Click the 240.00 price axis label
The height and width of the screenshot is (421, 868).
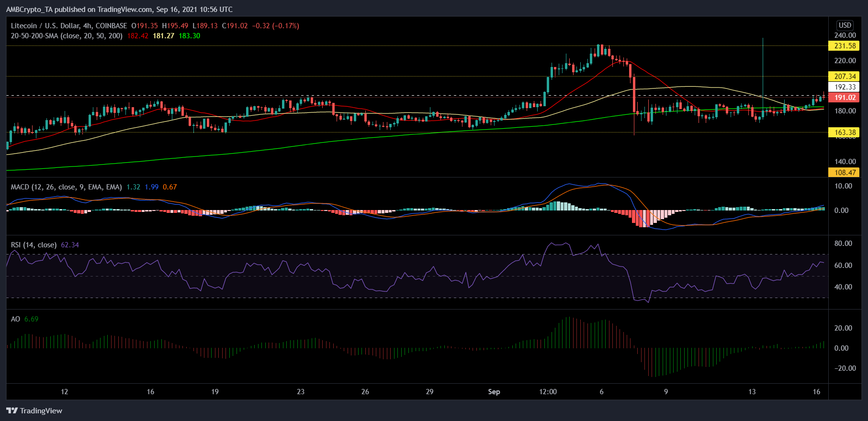coord(845,35)
